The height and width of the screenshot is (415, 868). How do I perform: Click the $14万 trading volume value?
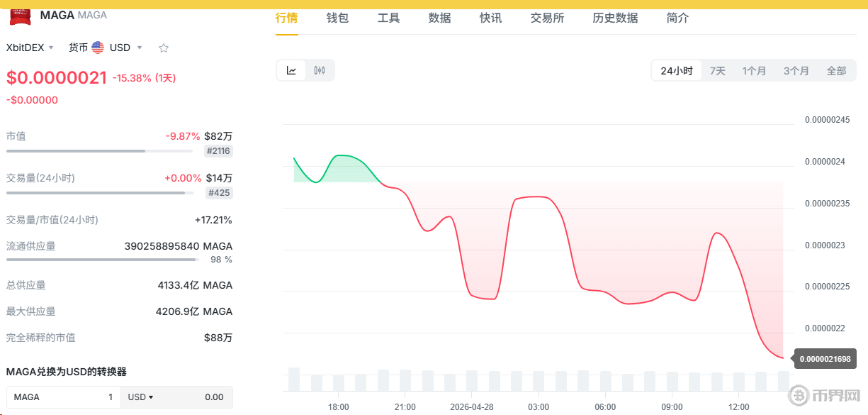(x=219, y=177)
